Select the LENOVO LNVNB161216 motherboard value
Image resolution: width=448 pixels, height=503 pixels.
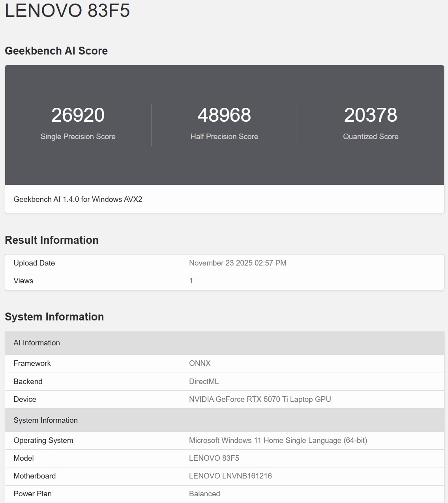coord(230,476)
